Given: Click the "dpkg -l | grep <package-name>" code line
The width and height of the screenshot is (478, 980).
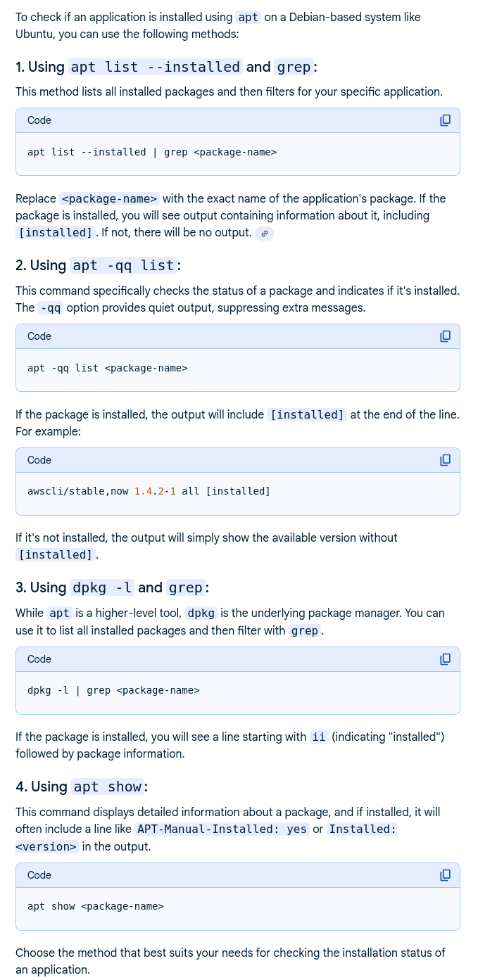Looking at the screenshot, I should 113,690.
